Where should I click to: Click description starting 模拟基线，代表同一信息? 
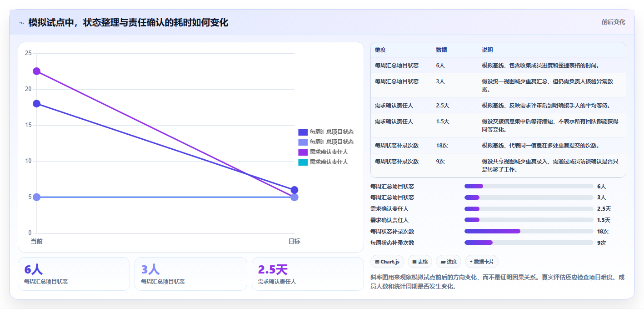click(540, 145)
